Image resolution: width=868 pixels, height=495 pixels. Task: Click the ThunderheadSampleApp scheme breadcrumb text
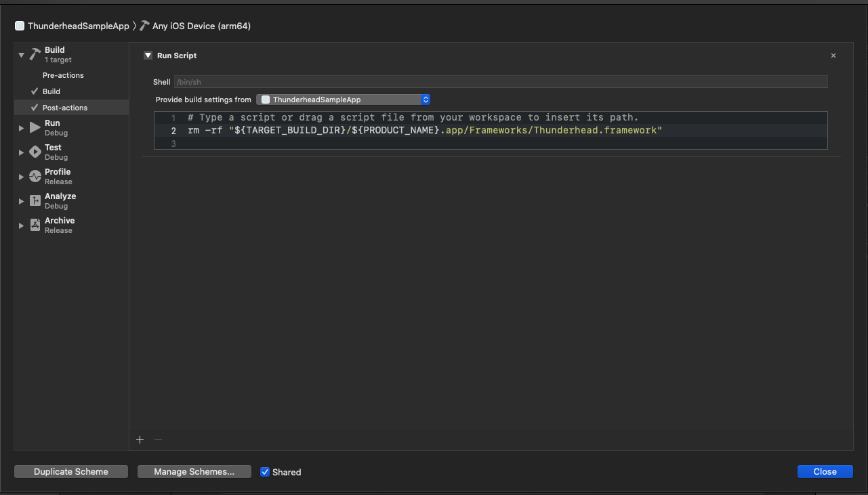click(79, 26)
